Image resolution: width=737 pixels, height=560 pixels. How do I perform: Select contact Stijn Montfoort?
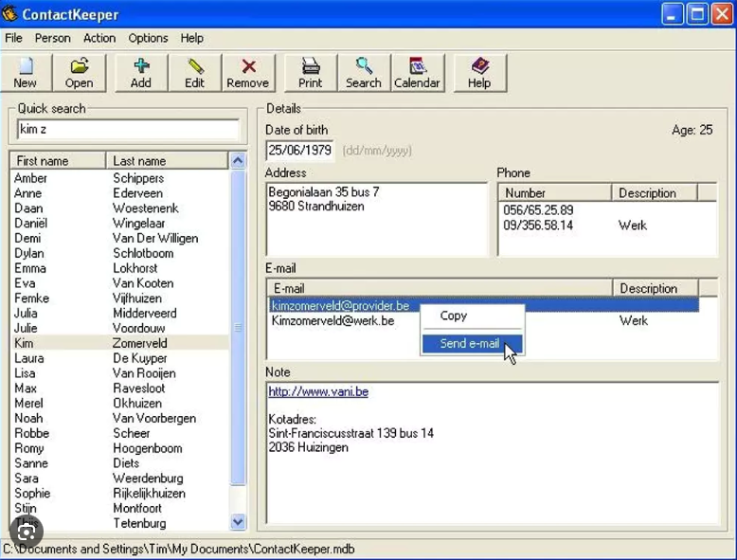point(120,508)
